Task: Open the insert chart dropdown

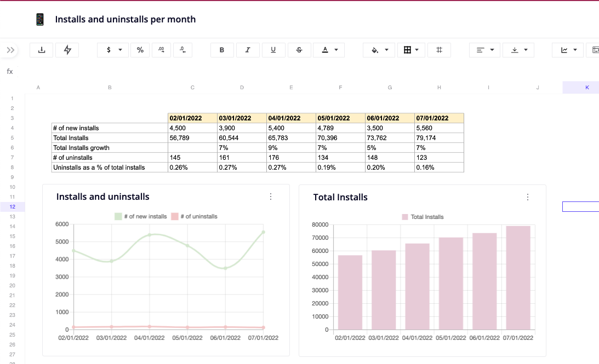Action: 568,50
